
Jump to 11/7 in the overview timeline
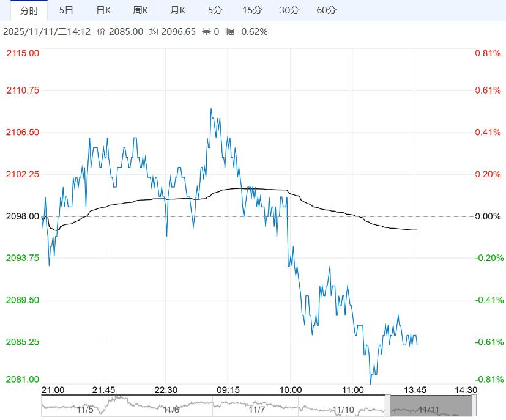tap(257, 409)
